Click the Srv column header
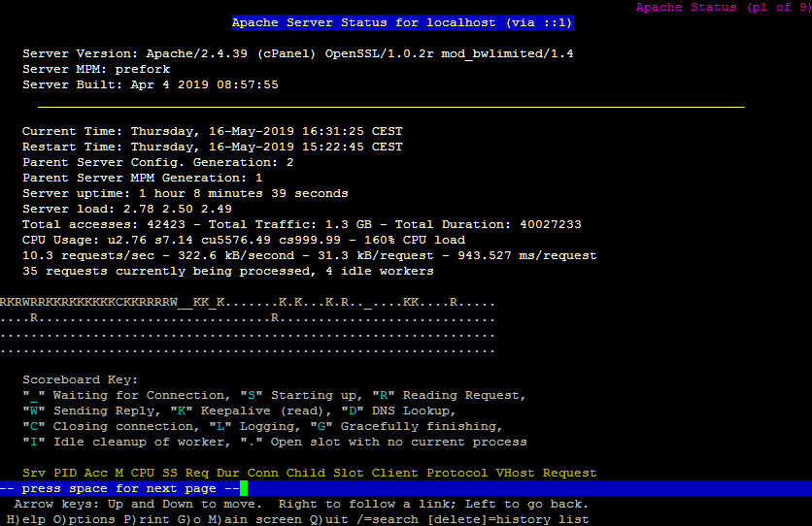 pos(33,473)
